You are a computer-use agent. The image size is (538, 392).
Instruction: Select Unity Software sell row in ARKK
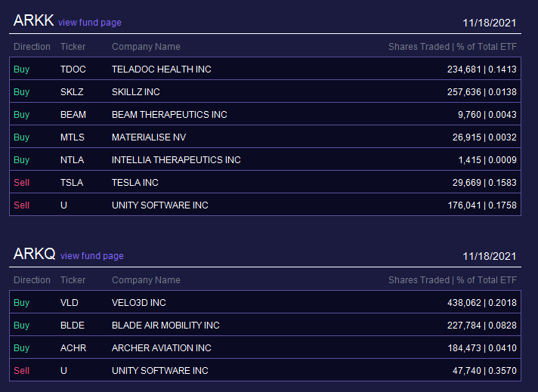coord(265,205)
